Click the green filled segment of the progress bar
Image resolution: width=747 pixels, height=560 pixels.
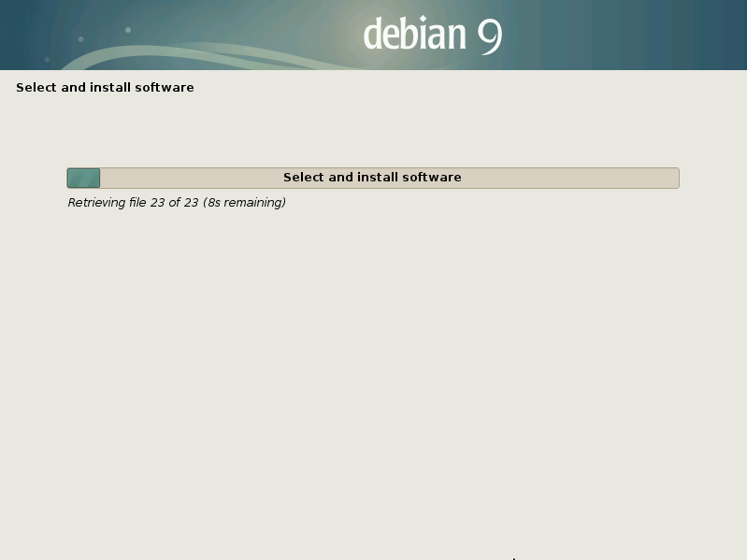point(83,178)
